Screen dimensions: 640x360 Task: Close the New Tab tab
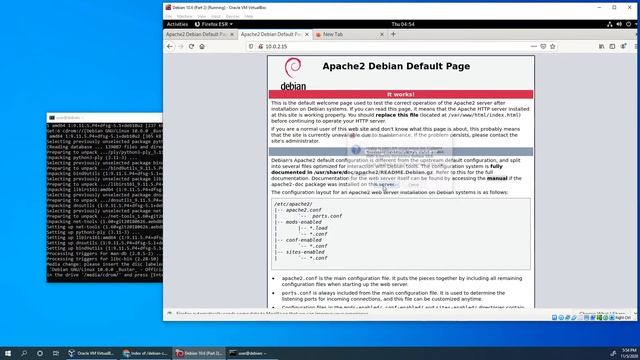382,34
